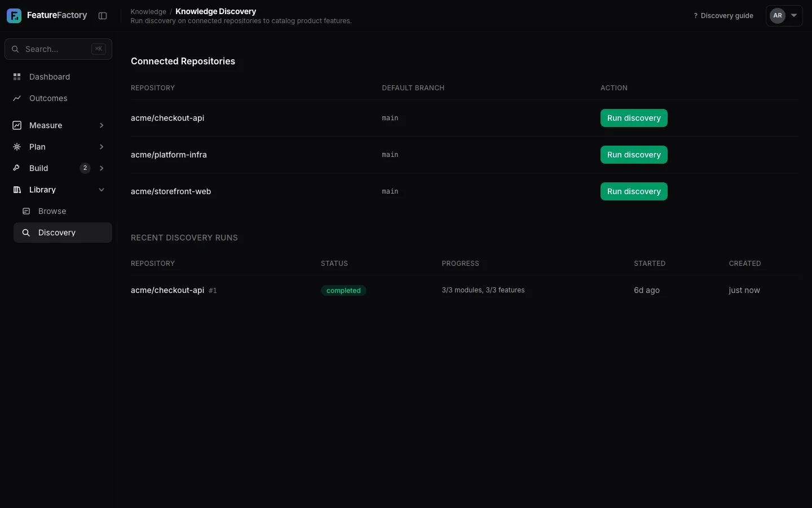Viewport: 812px width, 508px height.
Task: Click the Knowledge Discovery page title
Action: coord(216,11)
